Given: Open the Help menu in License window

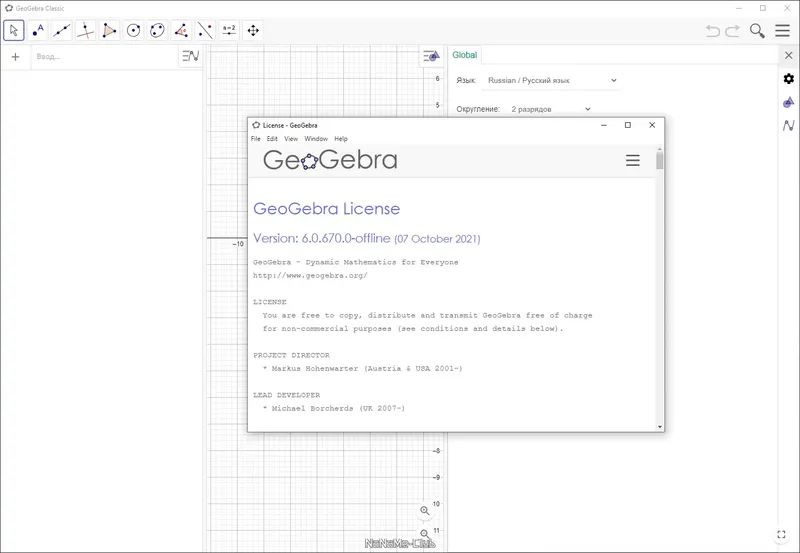Looking at the screenshot, I should [x=341, y=139].
